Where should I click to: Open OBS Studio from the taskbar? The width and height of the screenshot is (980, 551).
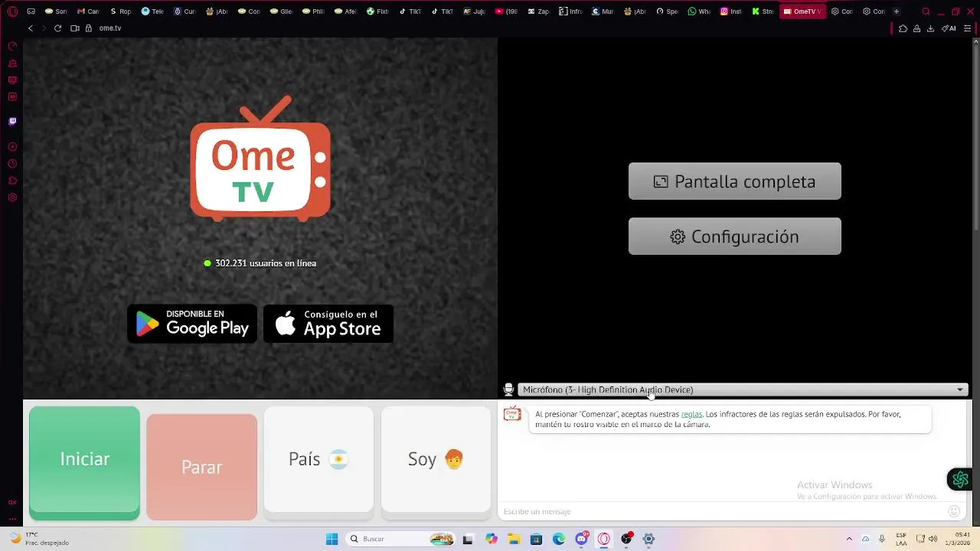(x=627, y=540)
